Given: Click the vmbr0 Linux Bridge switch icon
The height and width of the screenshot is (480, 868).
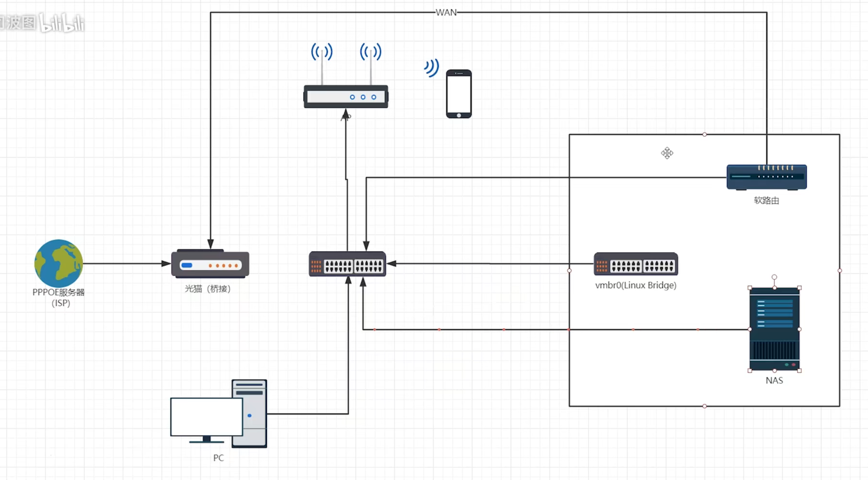Looking at the screenshot, I should (635, 264).
